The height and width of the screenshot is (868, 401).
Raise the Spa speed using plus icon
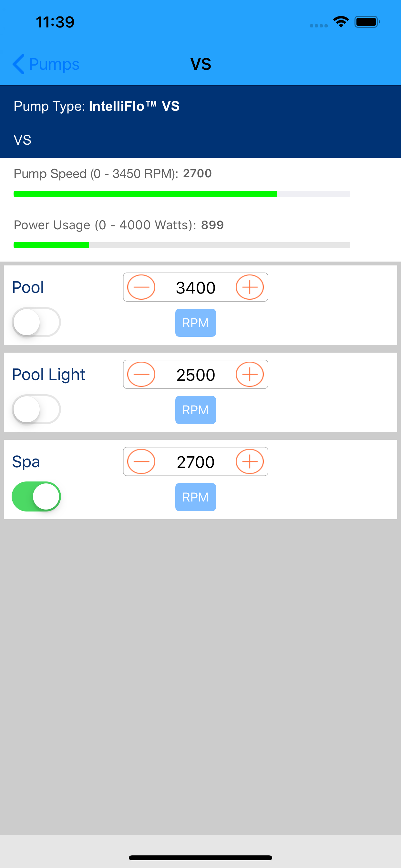[x=249, y=462]
